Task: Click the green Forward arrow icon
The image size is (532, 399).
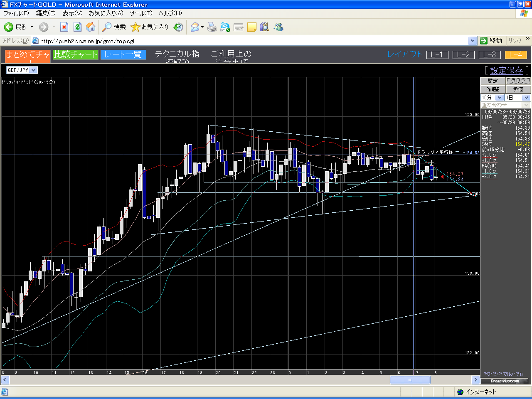Action: pos(43,27)
